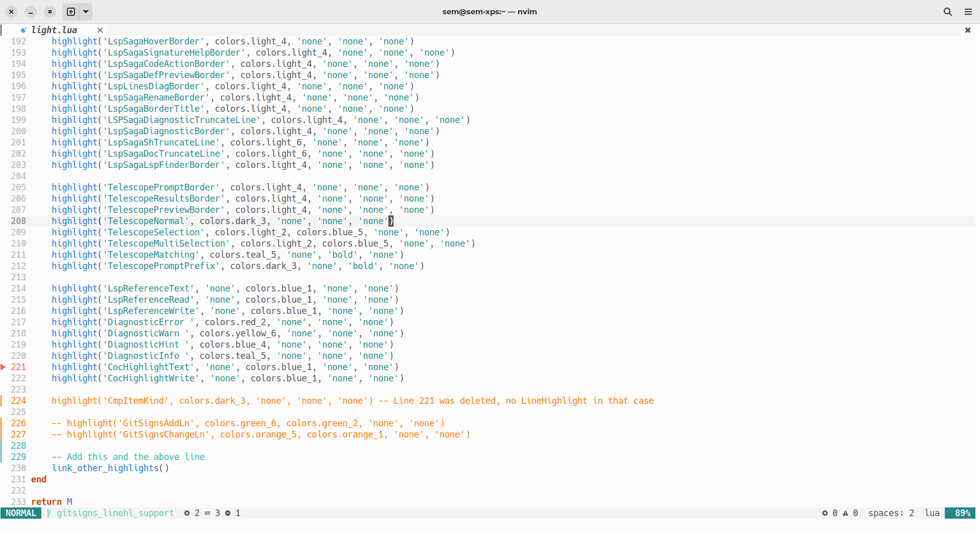Viewport: 980px width, 535px height.
Task: Click the red deleted-line marker at 221
Action: pyautogui.click(x=3, y=367)
